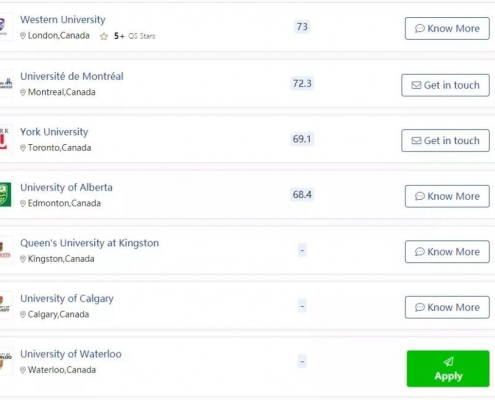Image resolution: width=495 pixels, height=400 pixels.
Task: Click the University of Calgary crest icon
Action: pos(6,306)
